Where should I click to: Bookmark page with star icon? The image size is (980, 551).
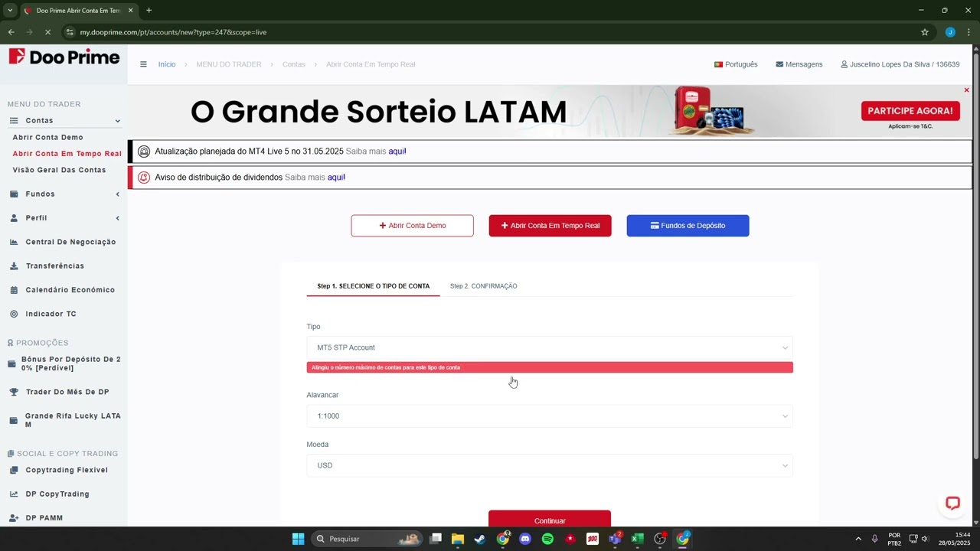pyautogui.click(x=924, y=32)
